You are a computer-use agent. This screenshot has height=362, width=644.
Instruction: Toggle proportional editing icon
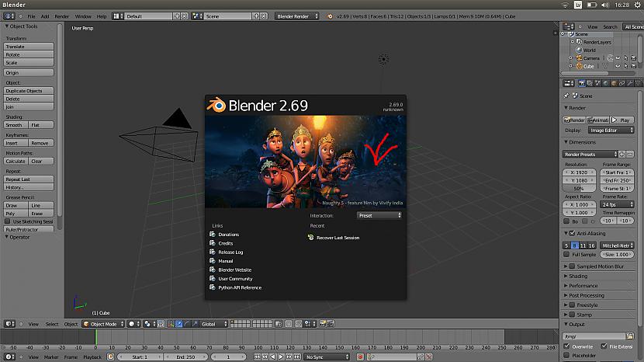[x=289, y=324]
